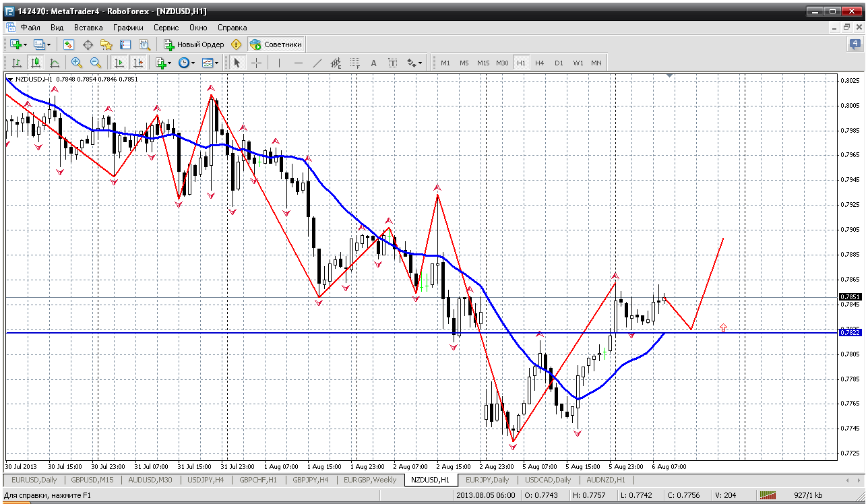Image resolution: width=868 pixels, height=504 pixels.
Task: Open the Файл menu
Action: pyautogui.click(x=30, y=28)
